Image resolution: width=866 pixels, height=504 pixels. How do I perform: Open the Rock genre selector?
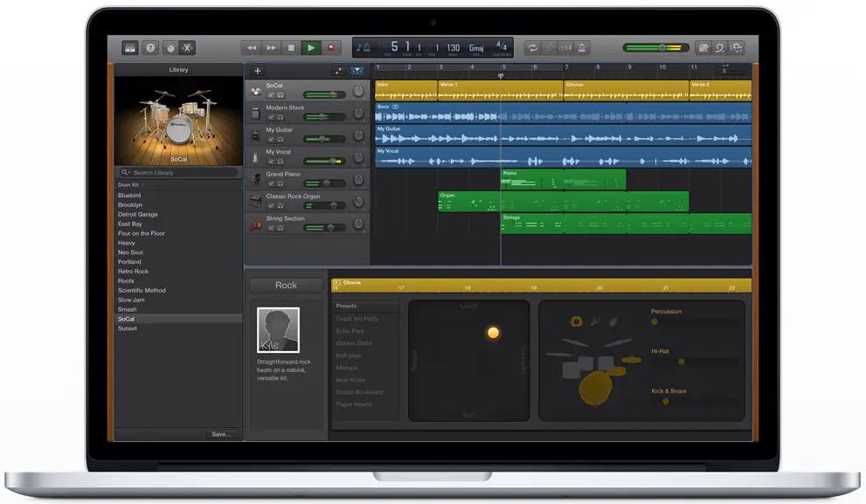pos(286,286)
